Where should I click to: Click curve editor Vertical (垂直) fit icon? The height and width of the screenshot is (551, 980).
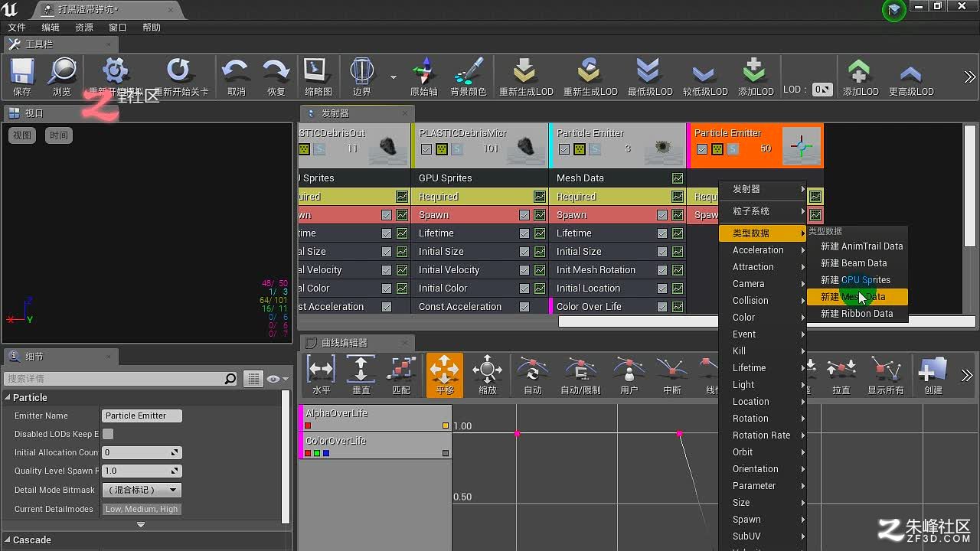click(x=361, y=370)
